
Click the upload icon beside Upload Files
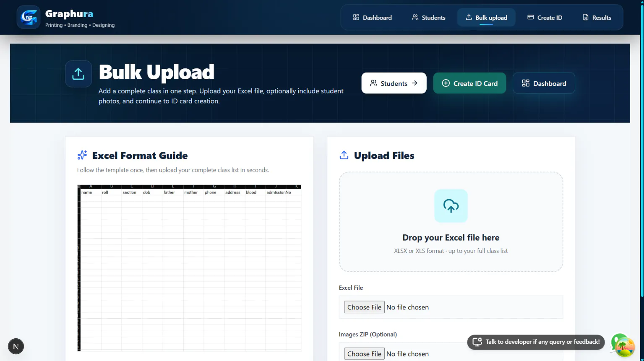coord(344,155)
